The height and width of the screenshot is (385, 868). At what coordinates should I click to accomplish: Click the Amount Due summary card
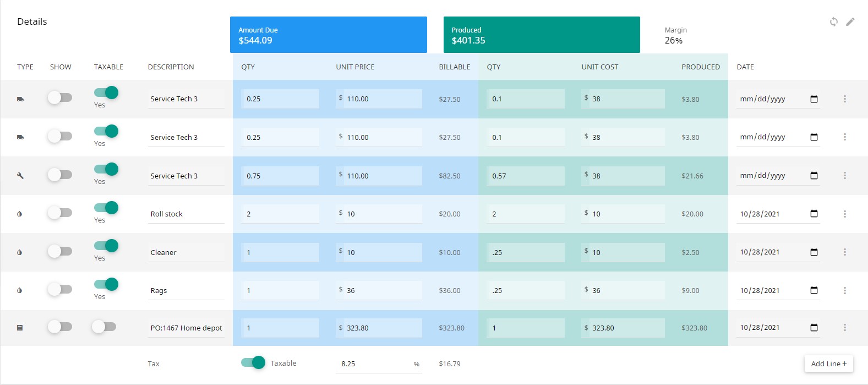(329, 35)
